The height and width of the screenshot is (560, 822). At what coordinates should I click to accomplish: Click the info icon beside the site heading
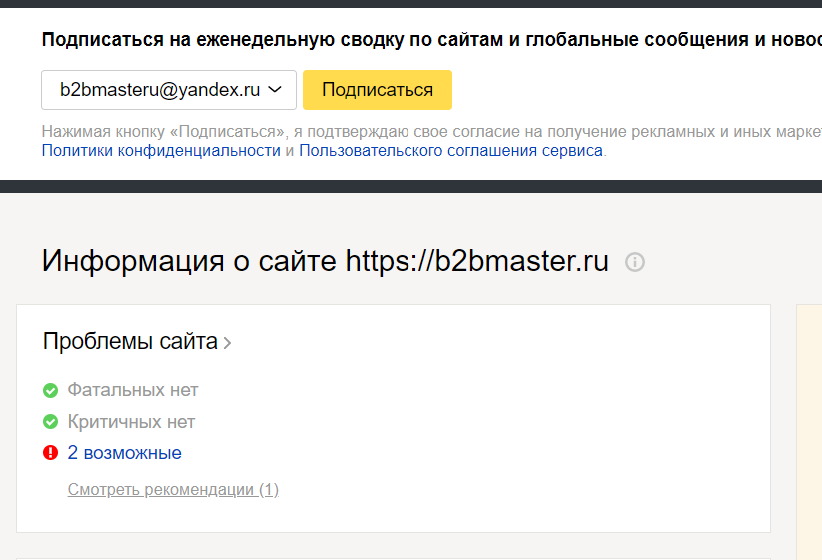(635, 263)
